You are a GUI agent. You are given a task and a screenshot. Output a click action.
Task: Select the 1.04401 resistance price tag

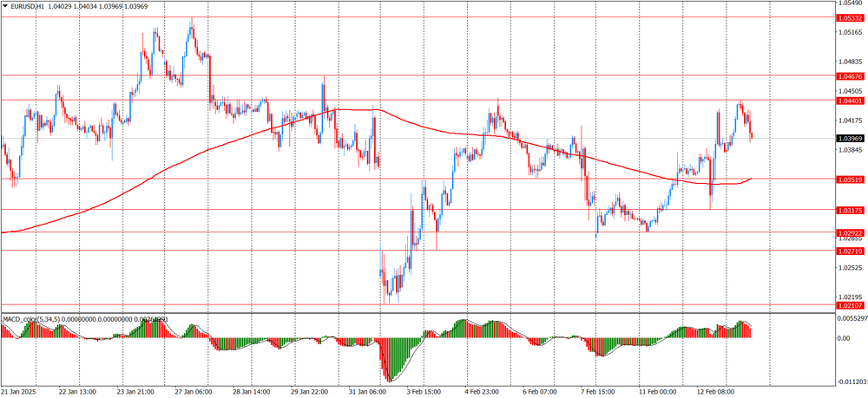[850, 101]
